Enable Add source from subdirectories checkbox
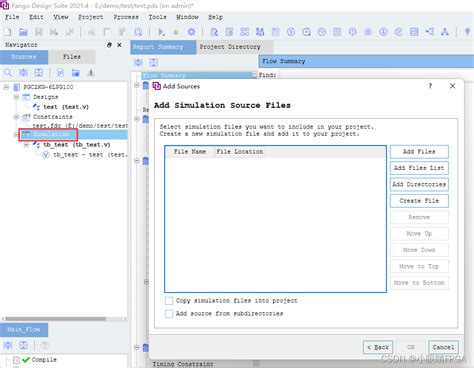This screenshot has width=474, height=368. 169,314
